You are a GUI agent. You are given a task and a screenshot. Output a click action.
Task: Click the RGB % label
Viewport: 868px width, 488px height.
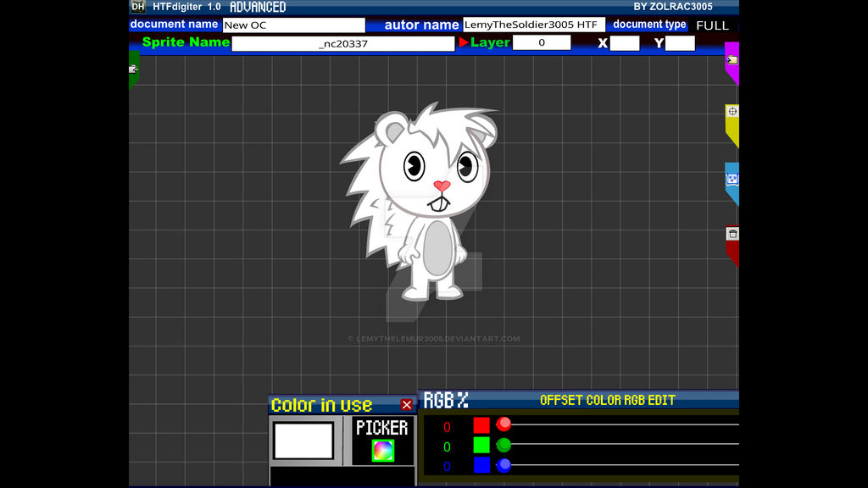pyautogui.click(x=446, y=400)
